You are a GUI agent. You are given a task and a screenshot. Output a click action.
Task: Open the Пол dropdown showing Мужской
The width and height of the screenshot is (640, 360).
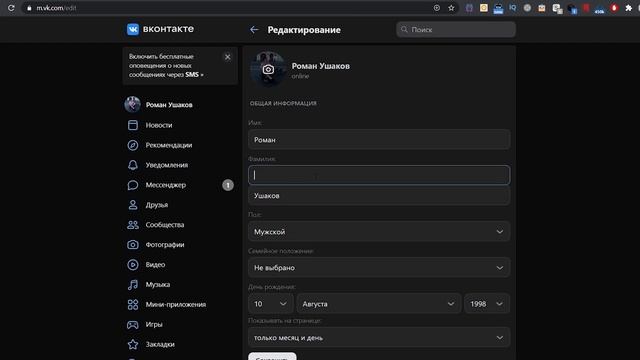click(x=379, y=231)
